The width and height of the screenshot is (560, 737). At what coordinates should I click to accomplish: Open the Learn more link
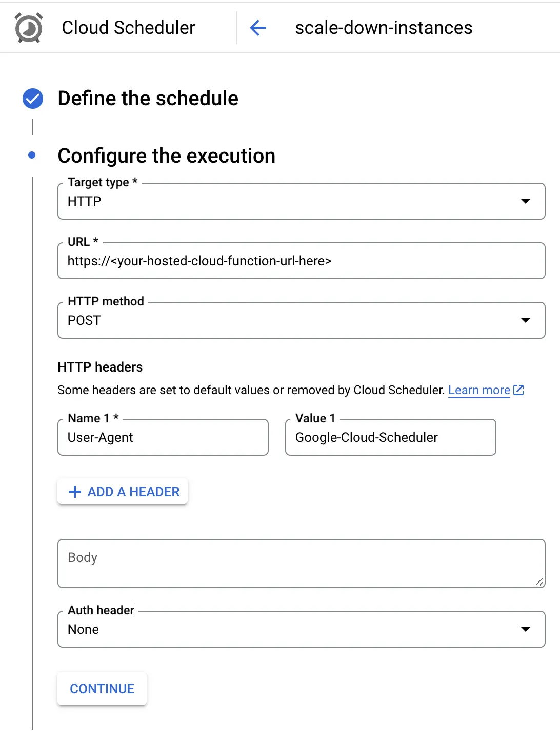479,390
